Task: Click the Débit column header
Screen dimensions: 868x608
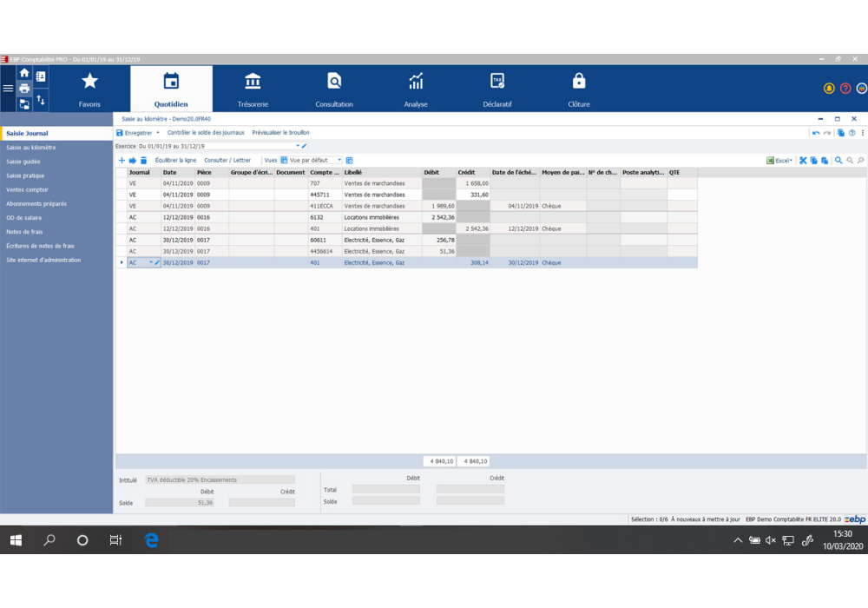Action: (x=439, y=173)
